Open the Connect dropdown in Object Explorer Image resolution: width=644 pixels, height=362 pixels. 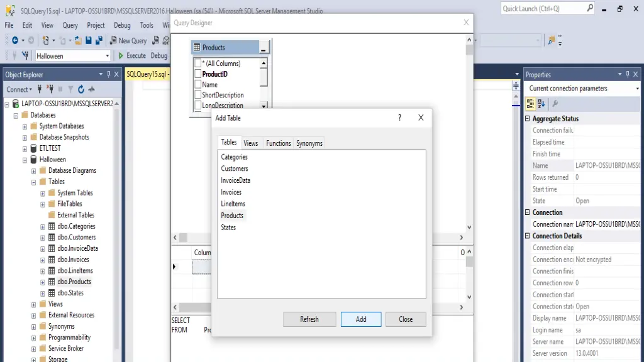(x=19, y=89)
